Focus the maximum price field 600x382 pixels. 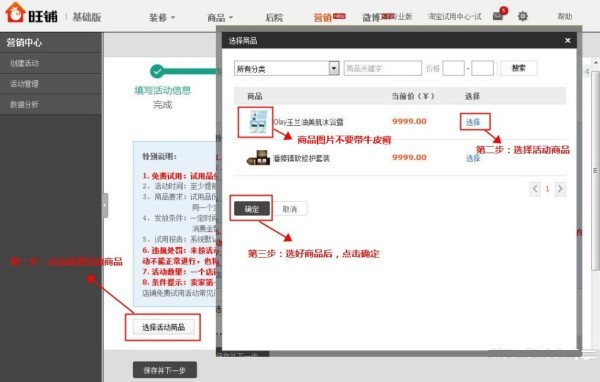482,69
